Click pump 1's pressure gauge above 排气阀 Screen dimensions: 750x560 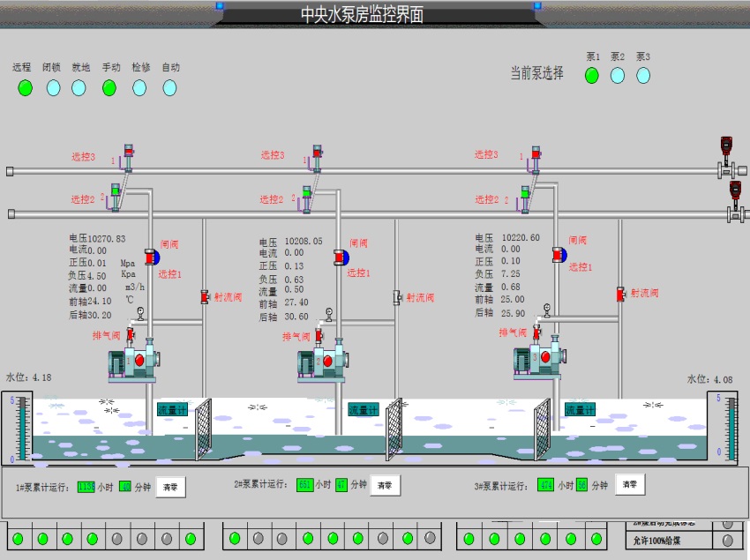(139, 312)
